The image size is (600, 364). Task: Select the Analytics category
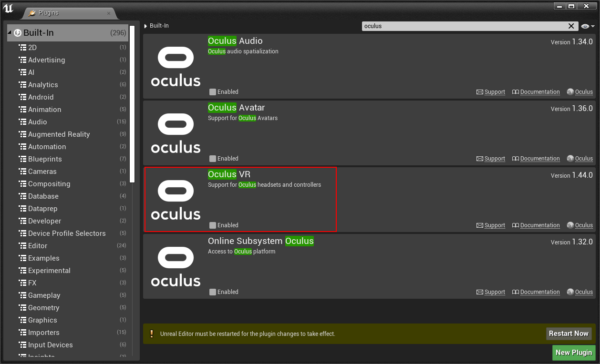coord(68,85)
